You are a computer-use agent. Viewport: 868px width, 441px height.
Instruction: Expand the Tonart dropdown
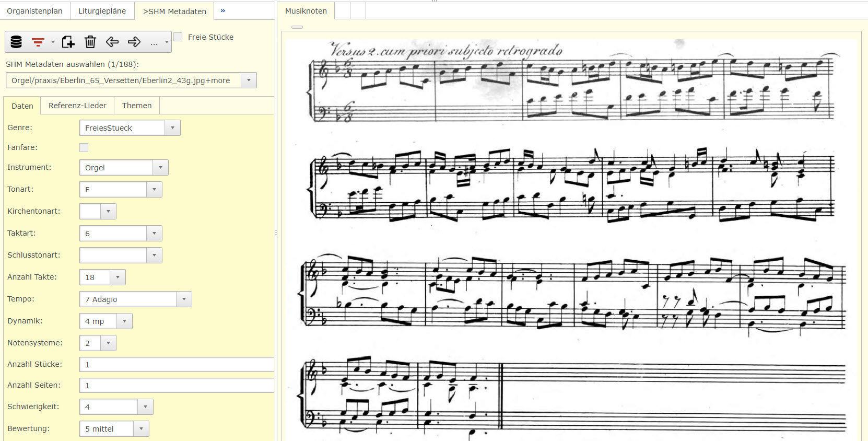(x=154, y=190)
